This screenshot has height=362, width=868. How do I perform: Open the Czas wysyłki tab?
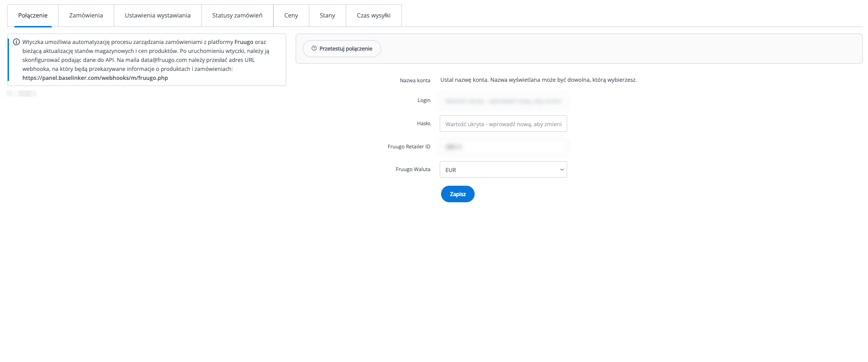(374, 16)
